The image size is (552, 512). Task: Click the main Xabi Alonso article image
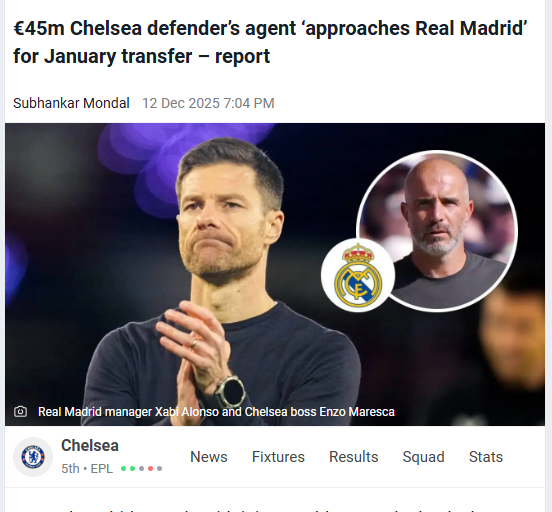(275, 274)
